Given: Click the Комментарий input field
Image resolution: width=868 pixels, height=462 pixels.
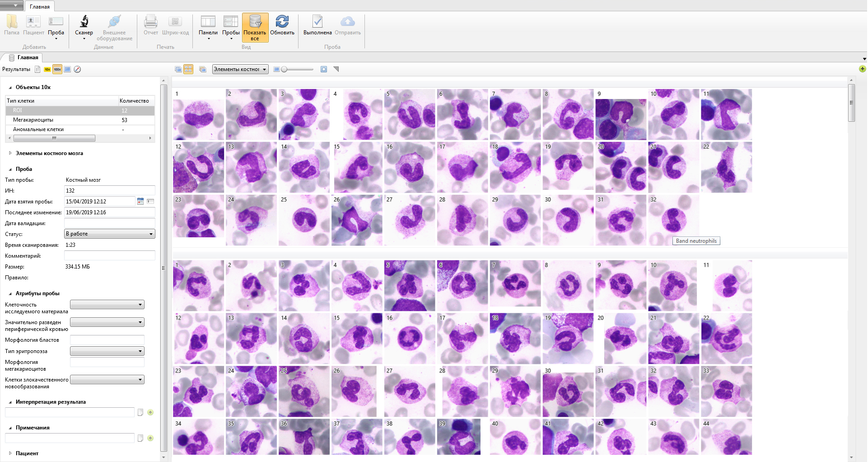Looking at the screenshot, I should click(x=110, y=256).
